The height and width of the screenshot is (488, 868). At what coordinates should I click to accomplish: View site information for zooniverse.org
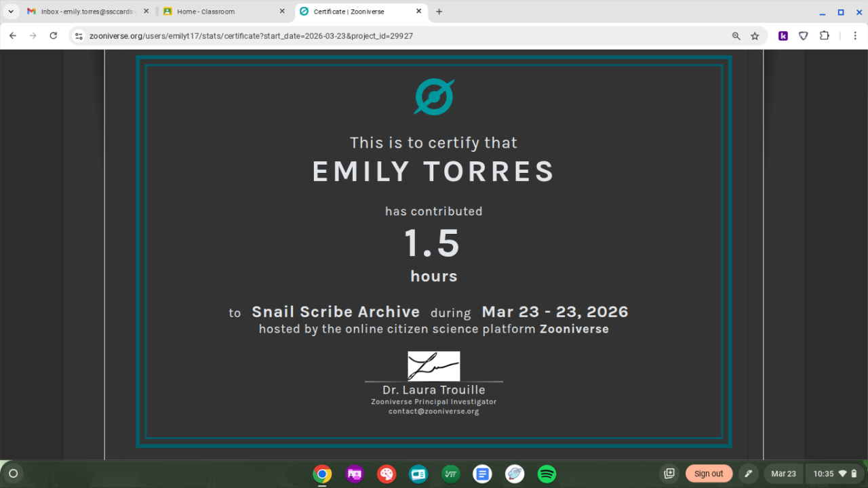point(79,36)
